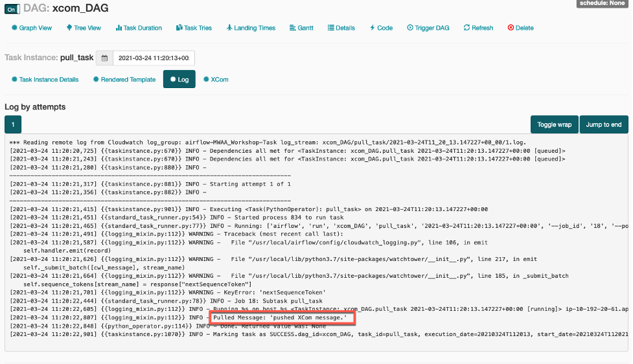Select the Log tab
Screen dimensions: 633x364
pyautogui.click(x=179, y=80)
